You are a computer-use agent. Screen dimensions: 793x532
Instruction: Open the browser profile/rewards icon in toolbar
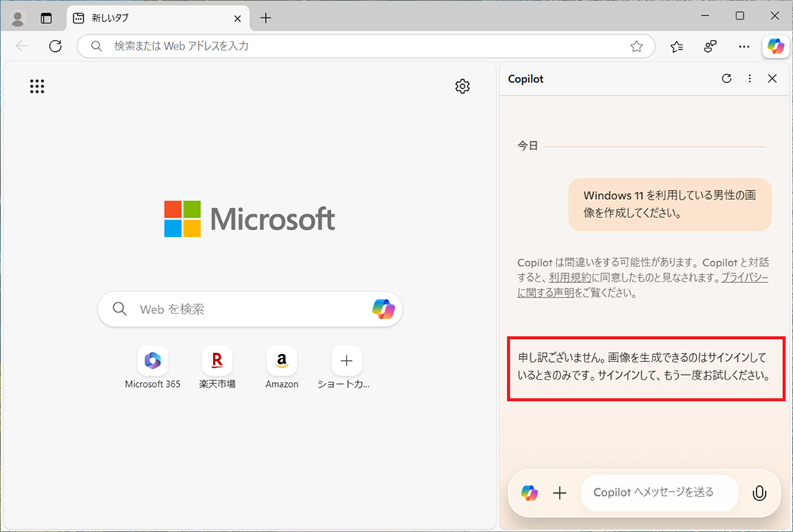pyautogui.click(x=710, y=47)
